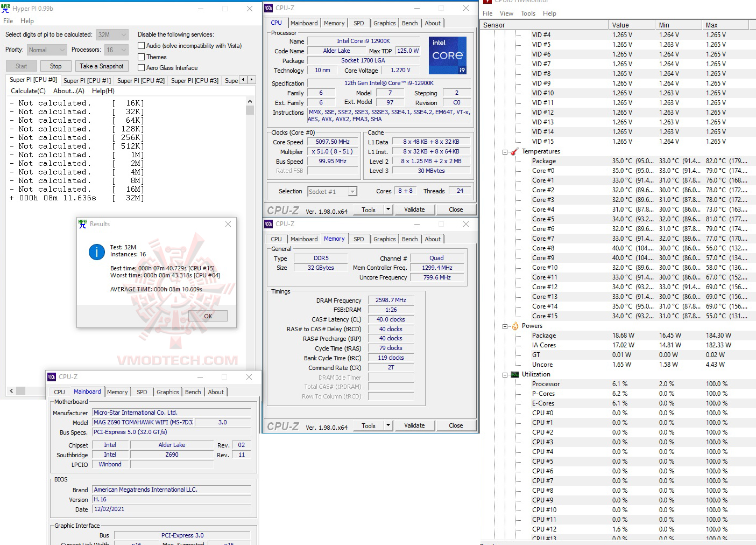This screenshot has width=756, height=545.
Task: Click Validate in the Memory CPU-Z window
Action: click(x=414, y=425)
